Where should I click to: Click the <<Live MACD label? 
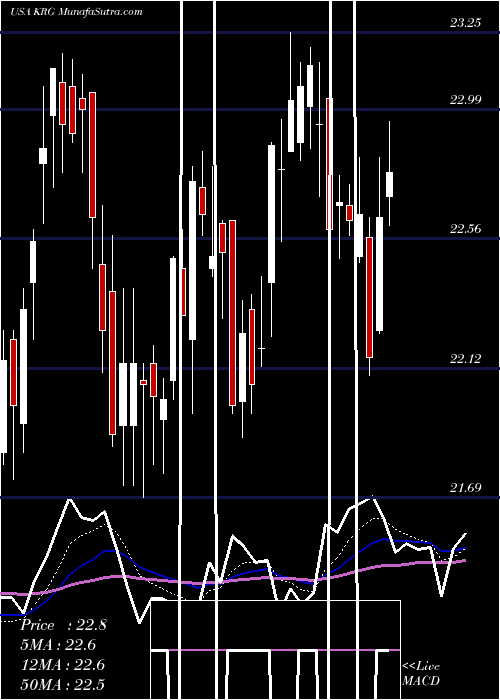(421, 674)
